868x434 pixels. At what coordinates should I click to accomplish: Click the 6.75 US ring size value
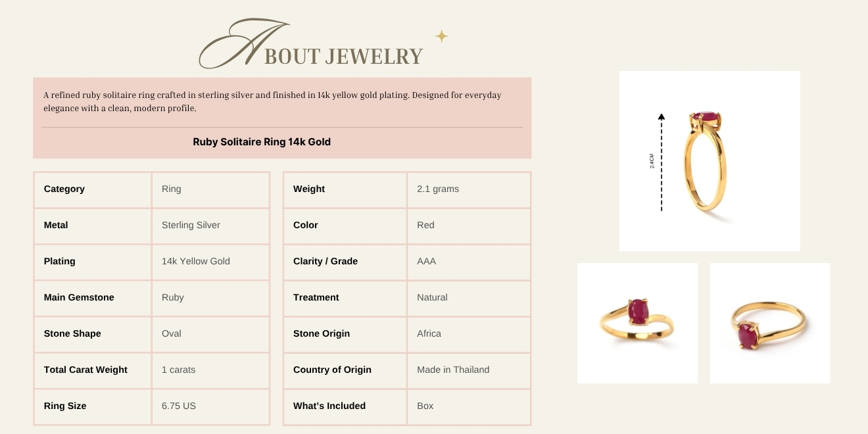(179, 406)
